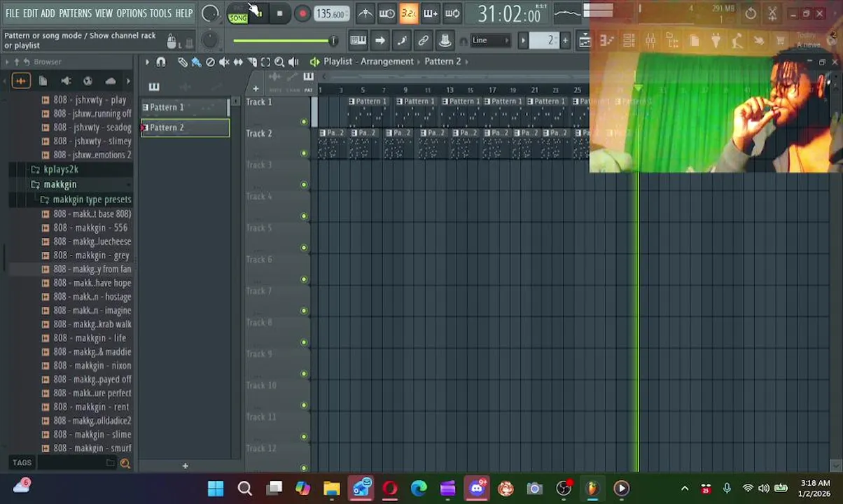The height and width of the screenshot is (504, 843).
Task: Open the playlist options menu arrow
Action: click(x=147, y=62)
